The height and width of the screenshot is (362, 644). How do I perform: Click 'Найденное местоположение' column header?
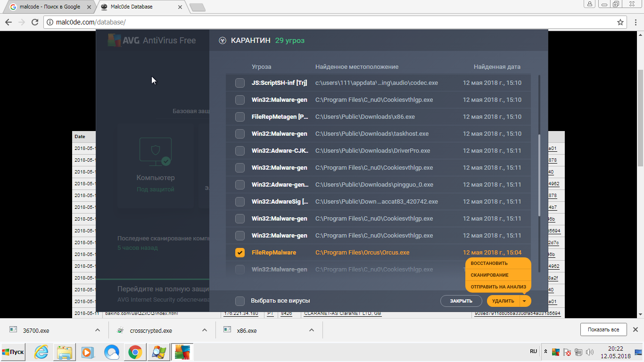coord(357,67)
